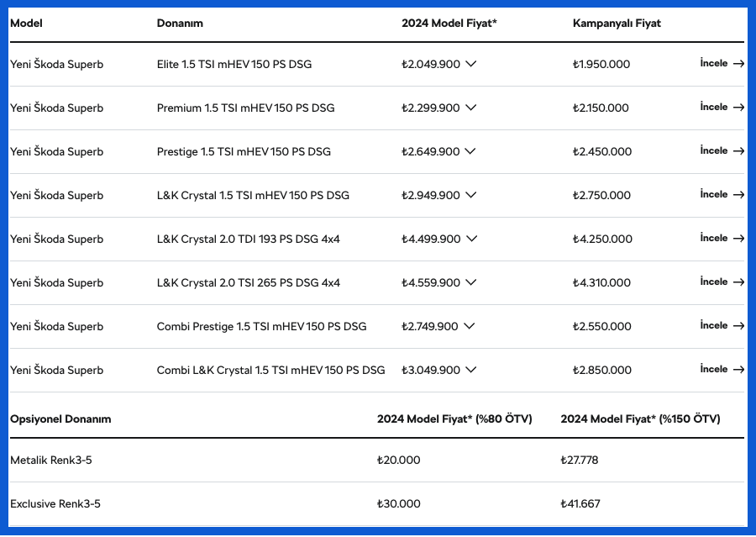Click İncele for Combi L&K Crystal 1.5 TSI
This screenshot has width=756, height=537.
click(722, 369)
